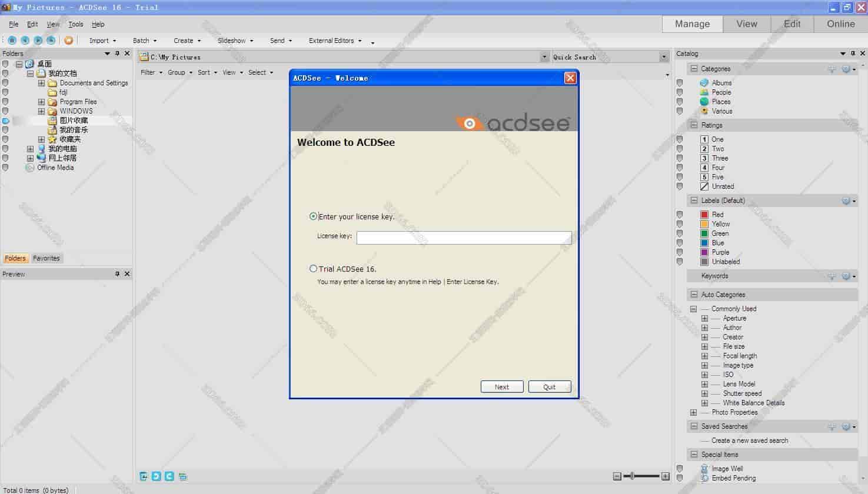Choose the 'Trial ACDSee 16' radio option
The width and height of the screenshot is (868, 494).
[313, 269]
